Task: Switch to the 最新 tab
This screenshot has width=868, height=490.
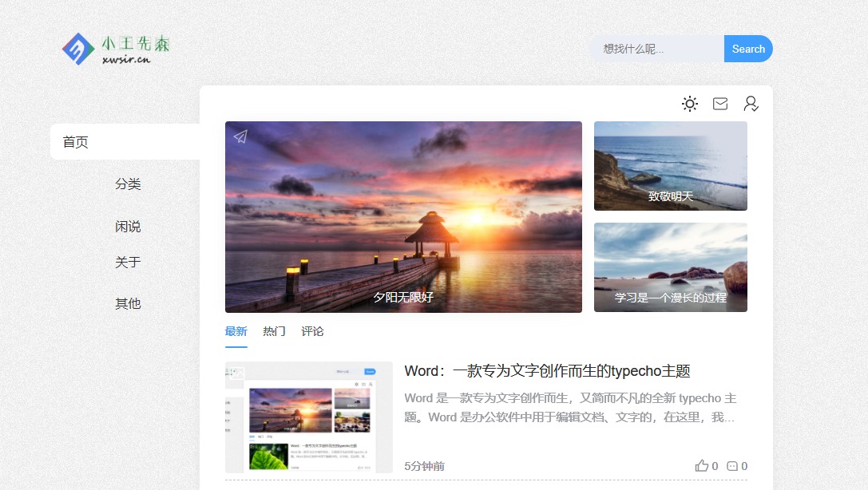Action: tap(236, 331)
